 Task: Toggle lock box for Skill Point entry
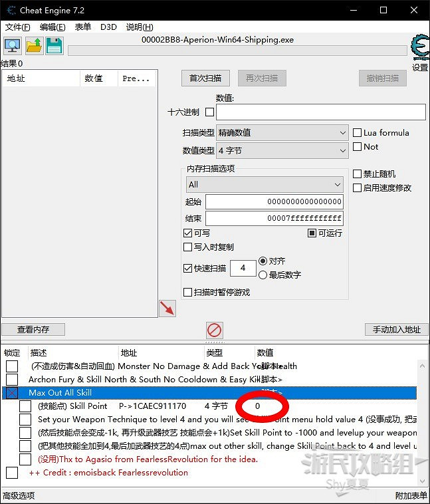pyautogui.click(x=25, y=406)
